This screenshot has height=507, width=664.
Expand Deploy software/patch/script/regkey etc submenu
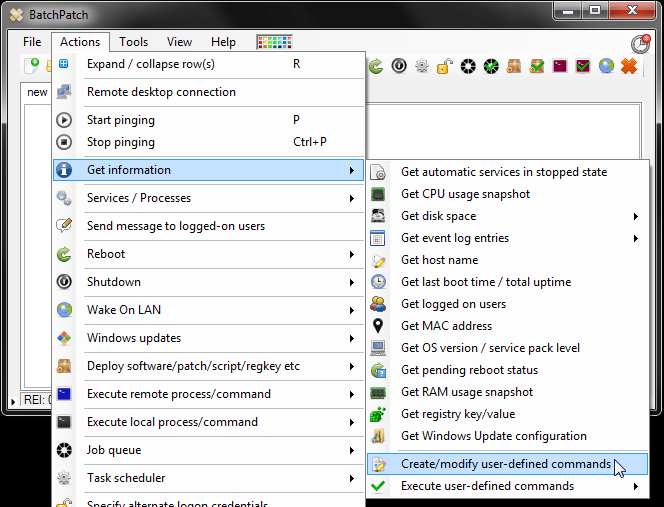point(208,366)
